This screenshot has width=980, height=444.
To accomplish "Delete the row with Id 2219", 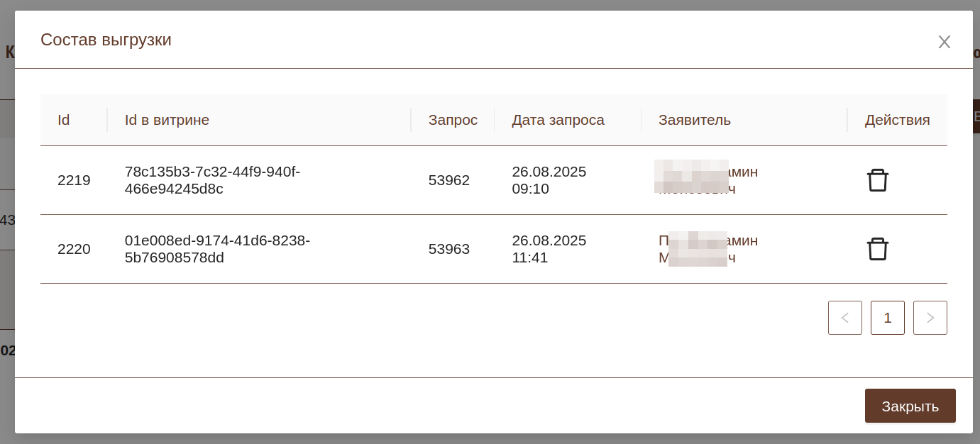I will 877,180.
